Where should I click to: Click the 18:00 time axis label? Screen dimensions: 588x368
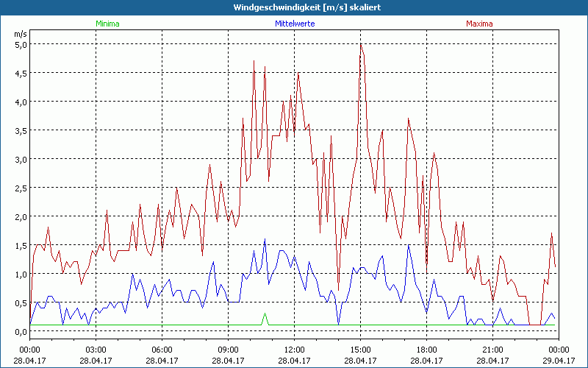click(x=426, y=349)
